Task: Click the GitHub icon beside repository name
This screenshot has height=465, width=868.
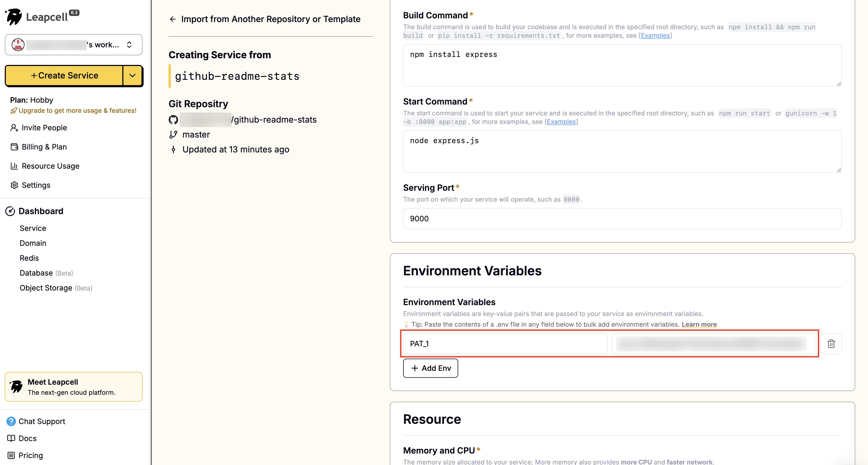Action: point(173,120)
